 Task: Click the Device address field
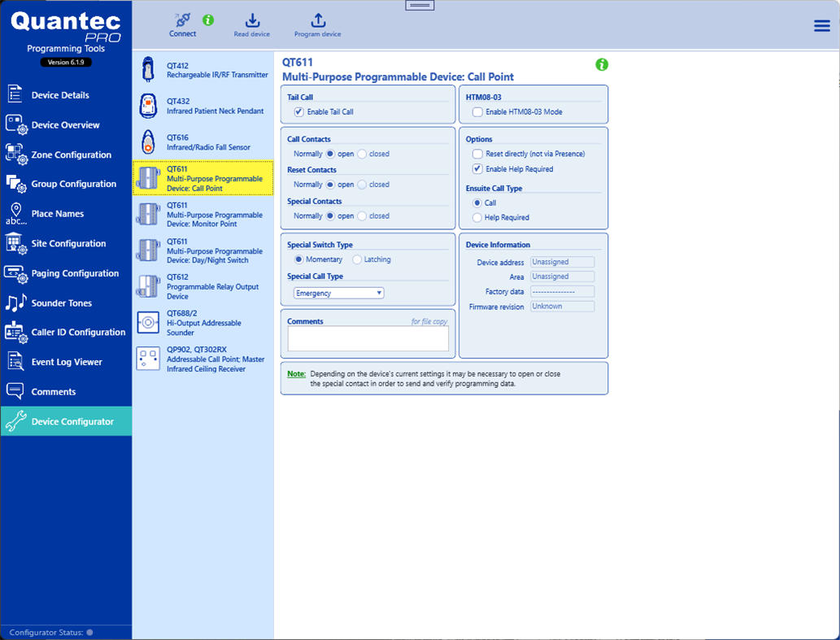click(x=563, y=262)
